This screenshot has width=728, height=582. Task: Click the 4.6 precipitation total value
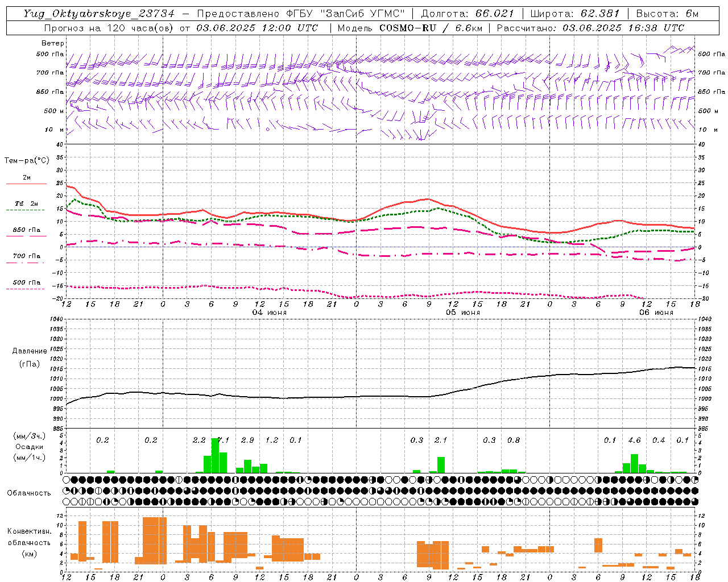tap(634, 440)
